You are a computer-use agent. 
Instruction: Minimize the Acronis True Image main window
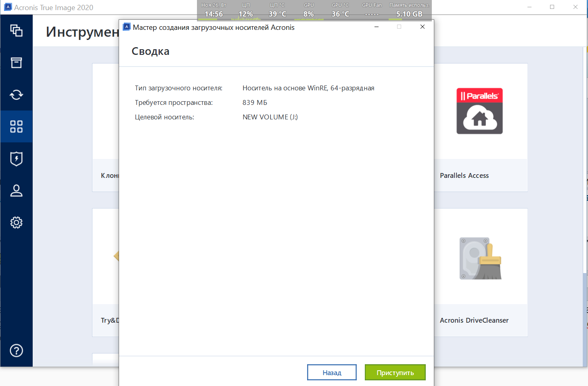529,7
